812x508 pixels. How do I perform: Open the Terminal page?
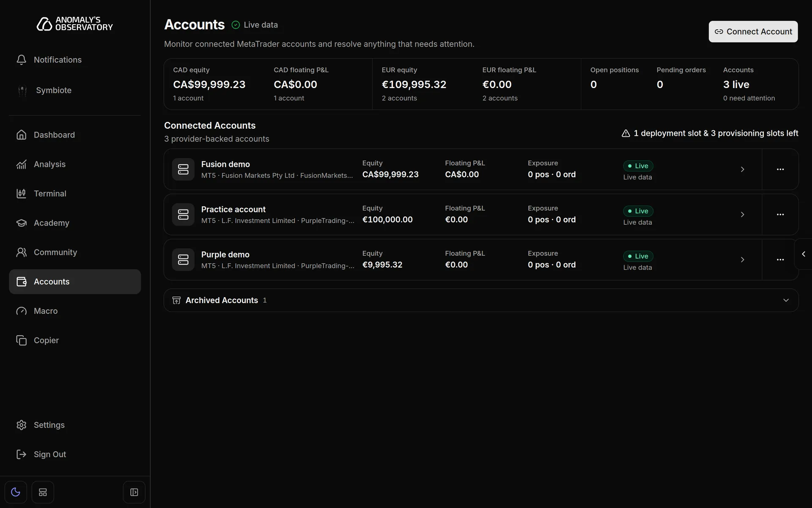pyautogui.click(x=75, y=193)
